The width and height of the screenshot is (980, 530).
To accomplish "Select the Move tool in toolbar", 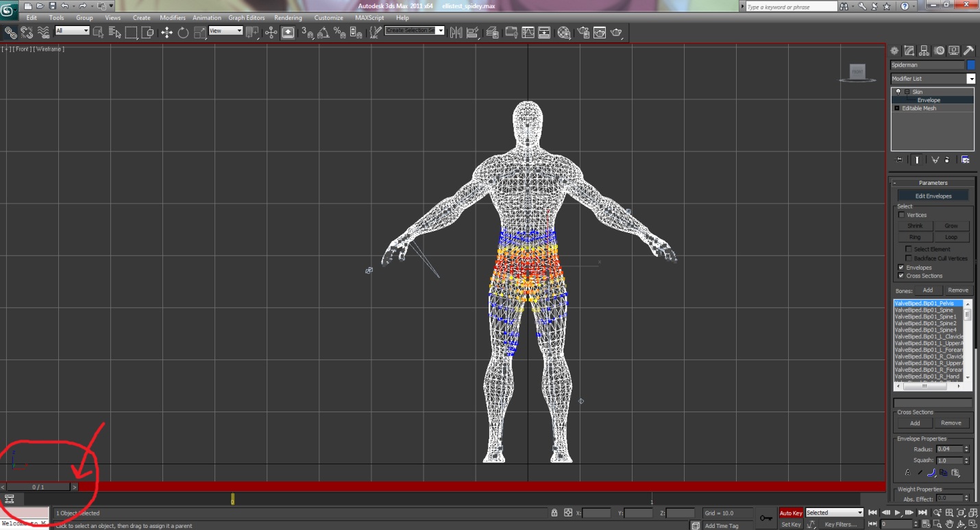I will pos(167,32).
